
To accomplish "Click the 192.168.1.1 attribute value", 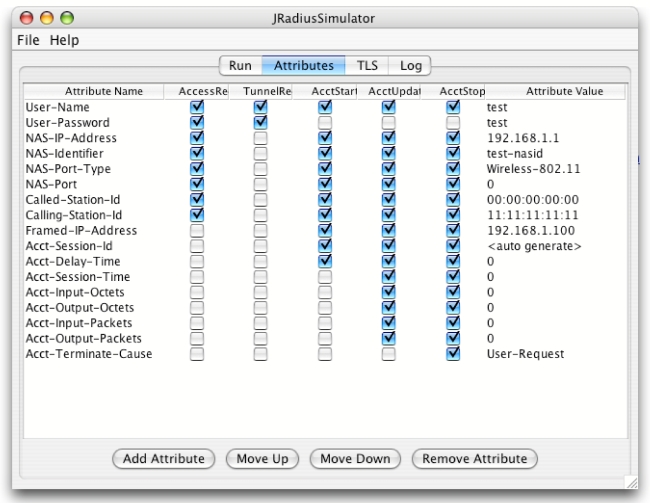I will [523, 138].
